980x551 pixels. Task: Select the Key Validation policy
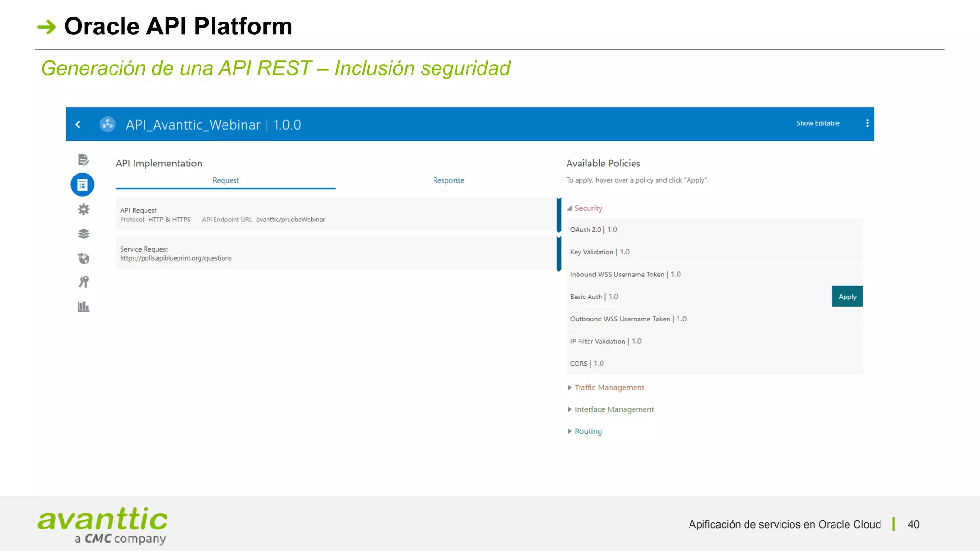click(x=714, y=252)
